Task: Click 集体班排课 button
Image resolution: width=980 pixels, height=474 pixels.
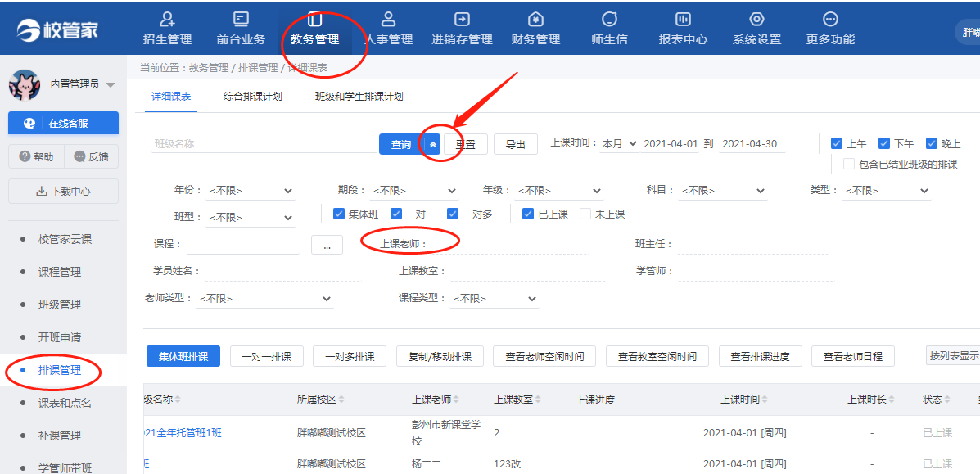Action: 183,356
